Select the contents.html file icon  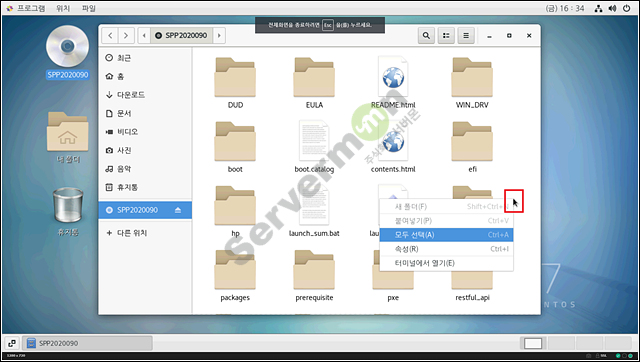(x=393, y=141)
